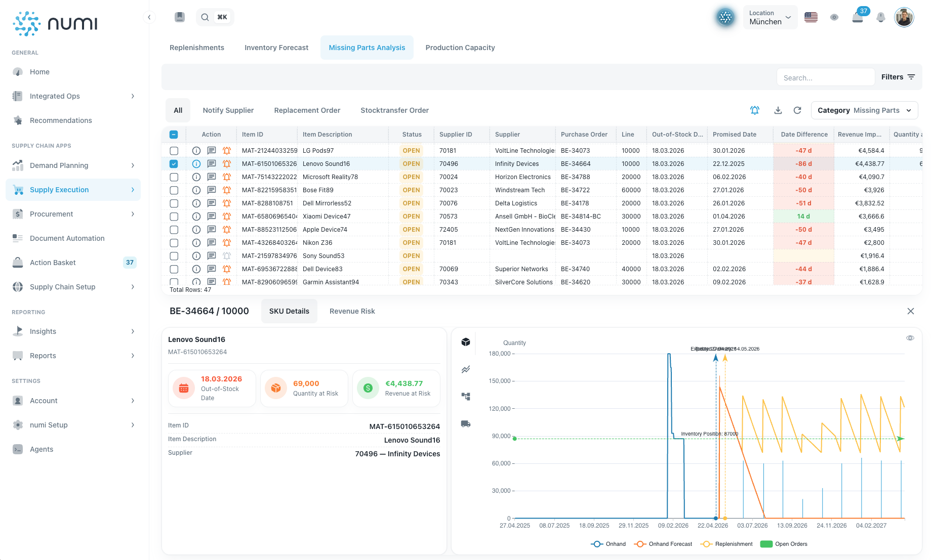Open comment icon for Microsoft Reality78 row
Screen dimensions: 931x560
pos(212,177)
